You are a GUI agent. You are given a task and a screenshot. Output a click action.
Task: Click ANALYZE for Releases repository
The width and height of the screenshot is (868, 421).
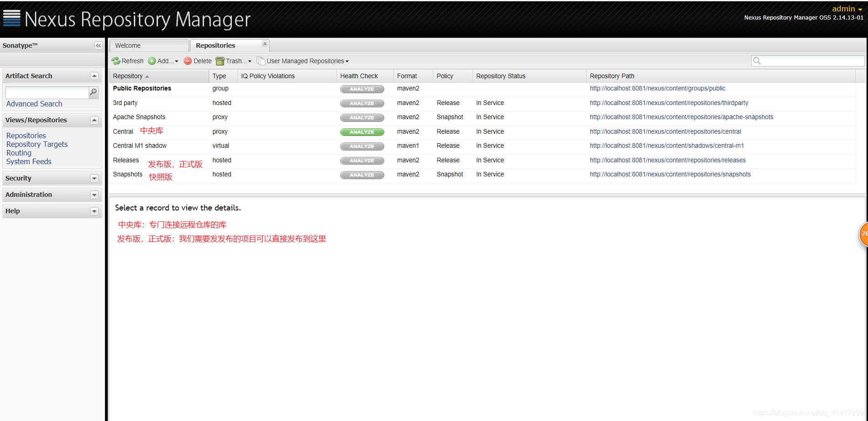click(x=362, y=161)
